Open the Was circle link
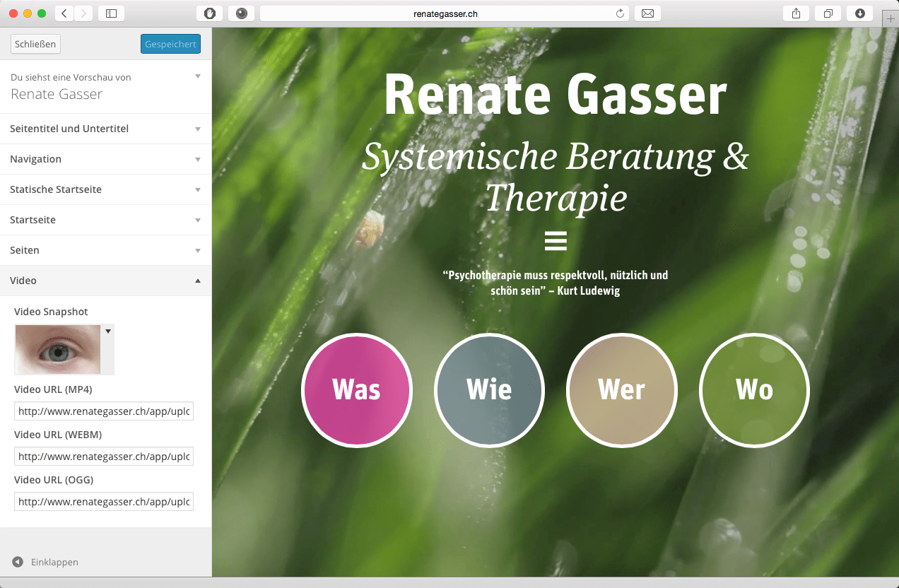The image size is (899, 588). pyautogui.click(x=356, y=390)
